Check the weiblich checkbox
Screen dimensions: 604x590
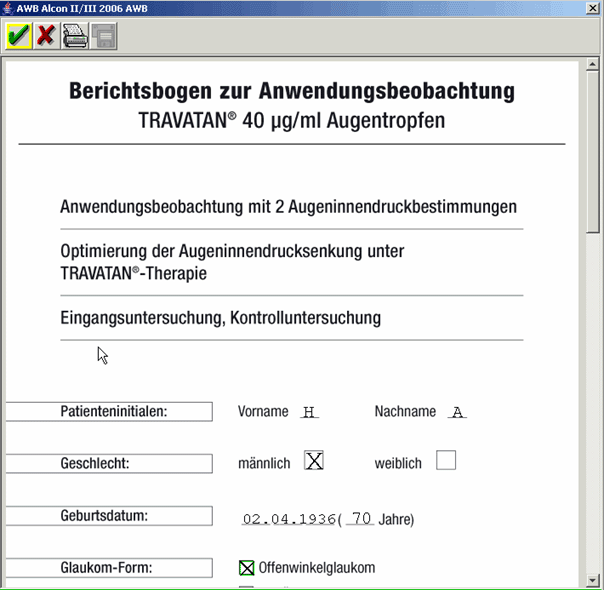[x=446, y=460]
